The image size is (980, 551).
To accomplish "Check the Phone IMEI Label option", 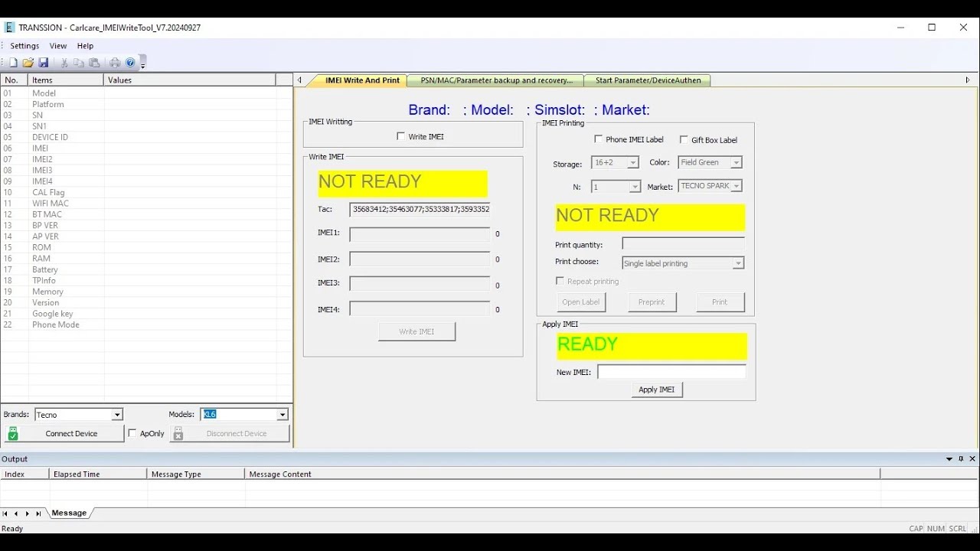I will (598, 139).
